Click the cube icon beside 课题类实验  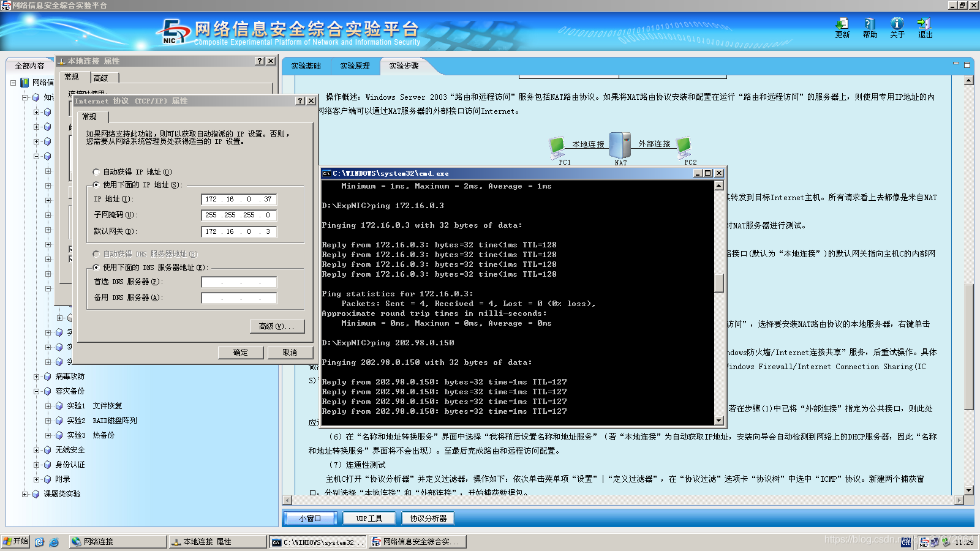pyautogui.click(x=36, y=494)
